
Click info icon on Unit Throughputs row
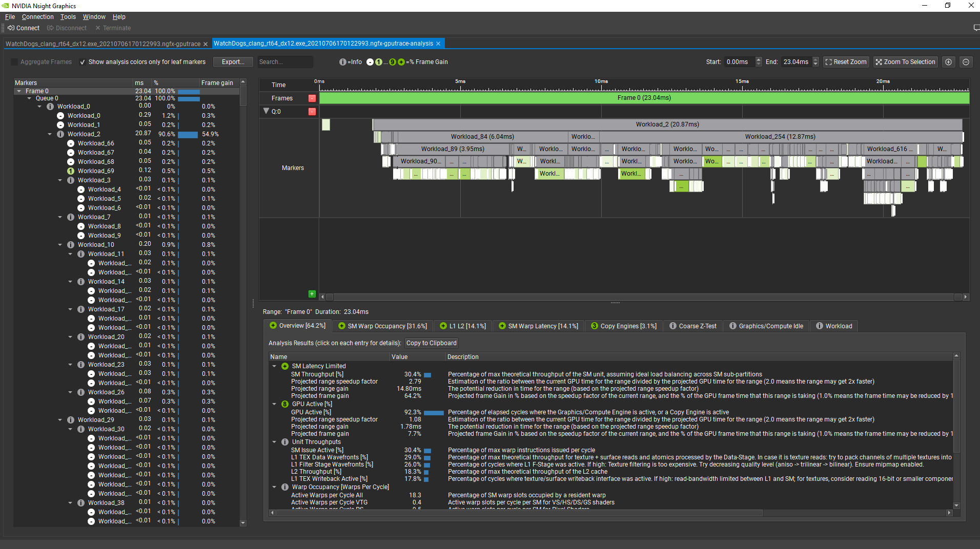285,442
